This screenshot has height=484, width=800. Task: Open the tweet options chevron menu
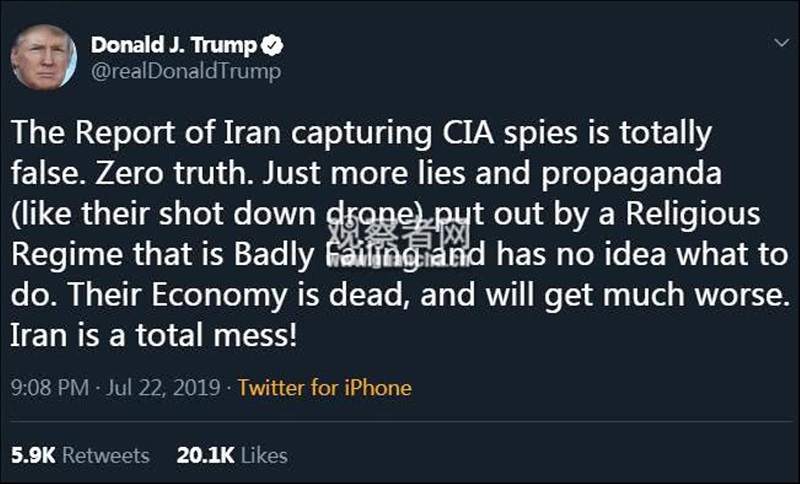[780, 44]
